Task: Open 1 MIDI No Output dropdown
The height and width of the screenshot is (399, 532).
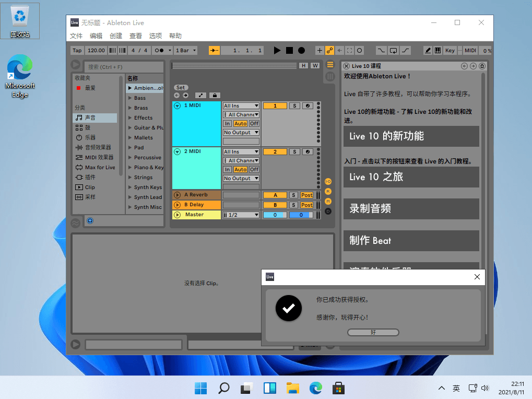Action: (x=241, y=132)
